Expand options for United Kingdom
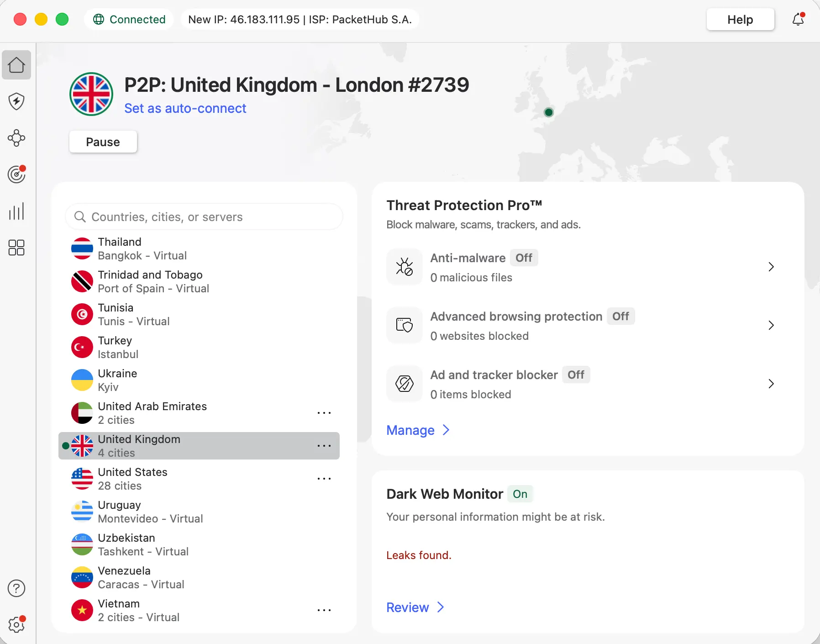This screenshot has width=820, height=644. coord(324,446)
